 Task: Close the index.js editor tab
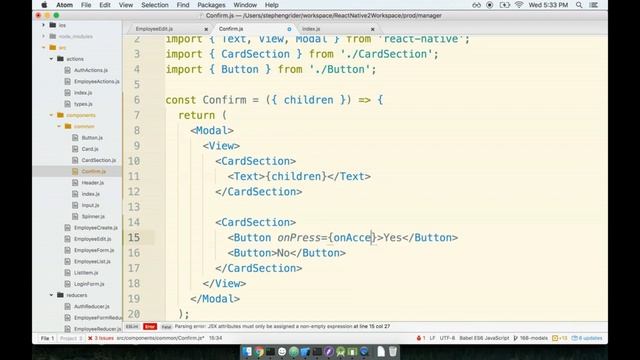(372, 29)
